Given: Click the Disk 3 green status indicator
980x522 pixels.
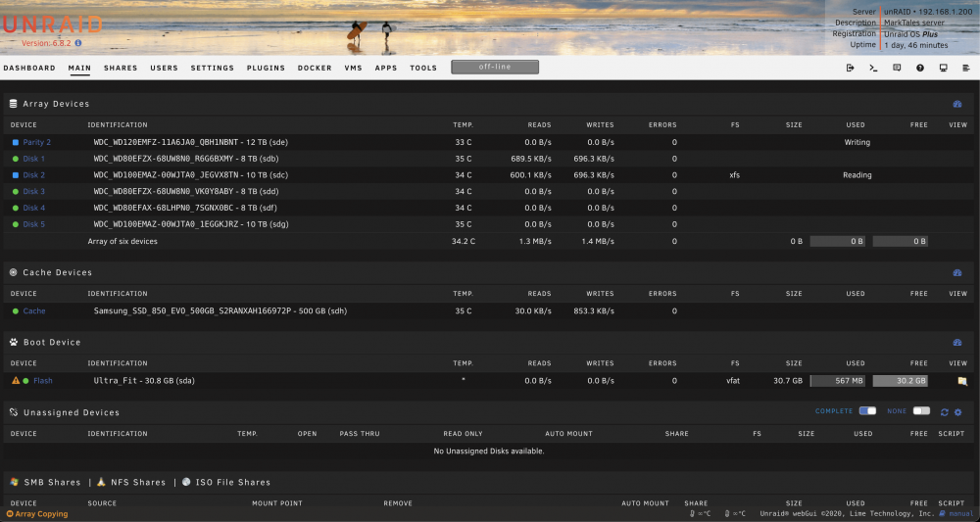Looking at the screenshot, I should coord(15,191).
